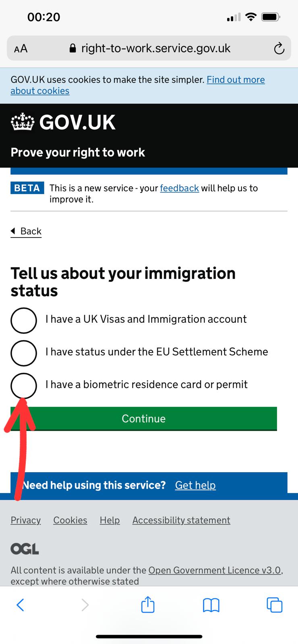This screenshot has height=644, width=298.
Task: Go back using the Back link
Action: (27, 231)
